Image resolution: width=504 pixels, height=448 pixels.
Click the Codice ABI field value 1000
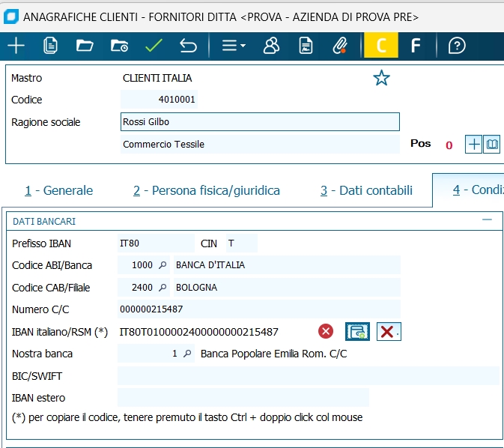(x=142, y=264)
